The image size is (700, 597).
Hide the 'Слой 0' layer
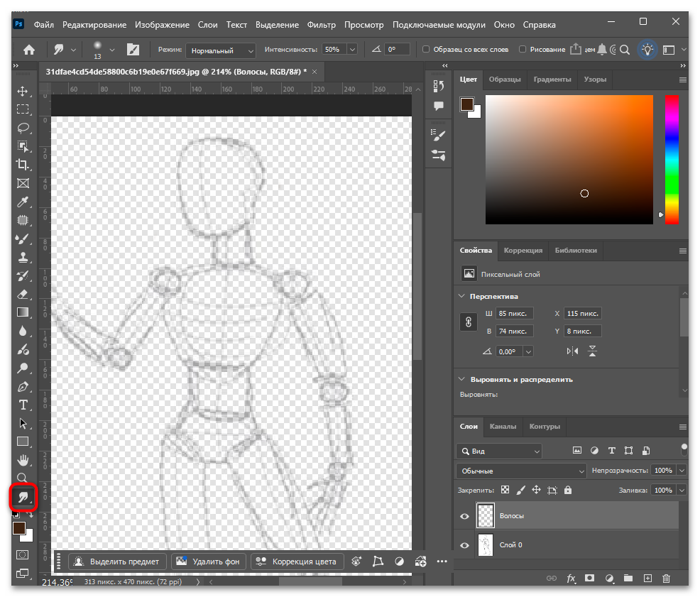pos(465,545)
